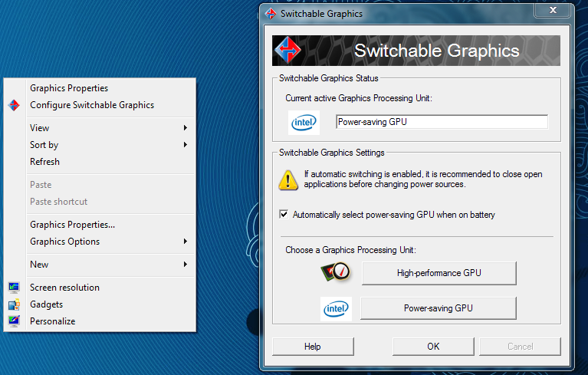Click the current active GPU text field
588x375 pixels.
[x=442, y=122]
